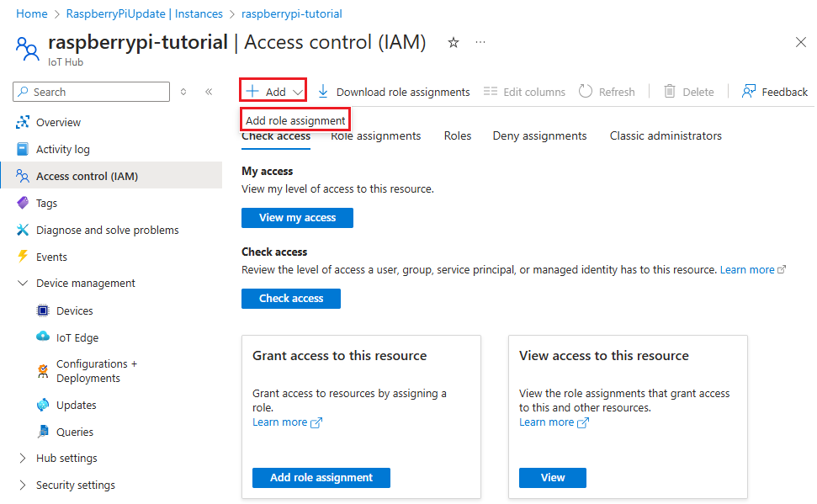Click the Devices chip icon
Screen dimensions: 817x504
click(x=43, y=310)
